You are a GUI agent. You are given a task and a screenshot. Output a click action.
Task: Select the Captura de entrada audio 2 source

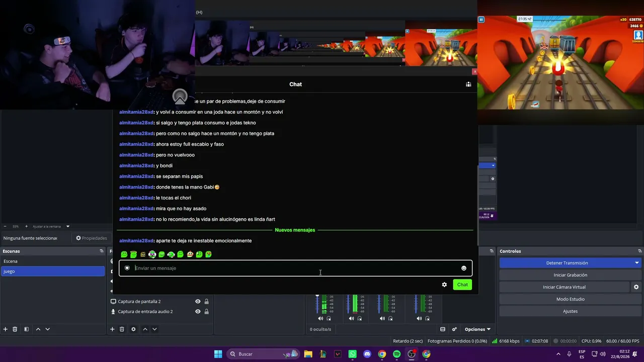145,312
